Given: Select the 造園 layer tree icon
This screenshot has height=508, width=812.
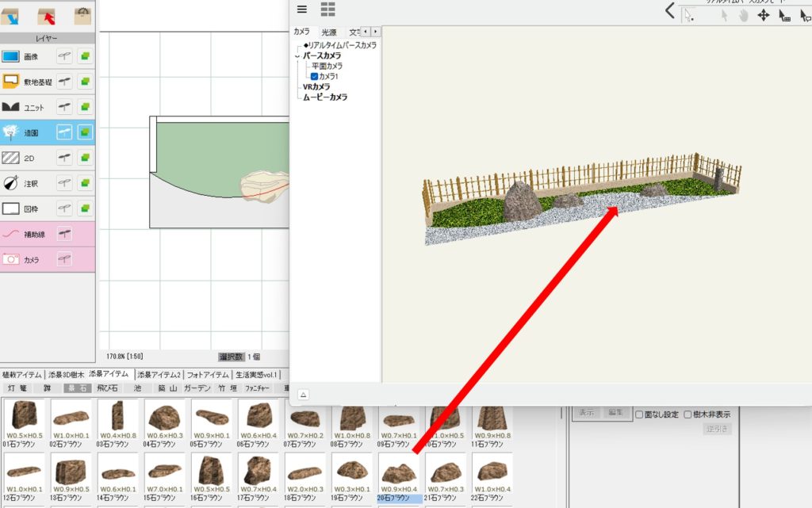Looking at the screenshot, I should click(x=10, y=132).
